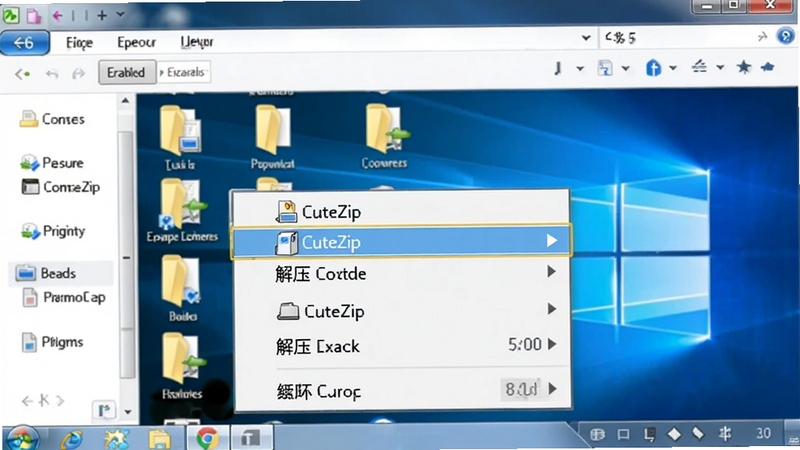This screenshot has width=800, height=450.
Task: Click the pink left arrow in title bar
Action: point(57,16)
